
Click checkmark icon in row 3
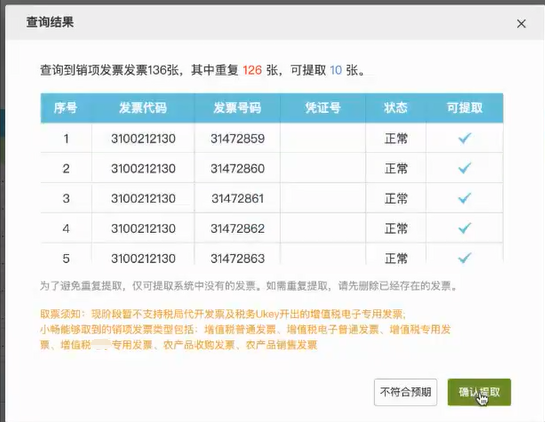464,198
